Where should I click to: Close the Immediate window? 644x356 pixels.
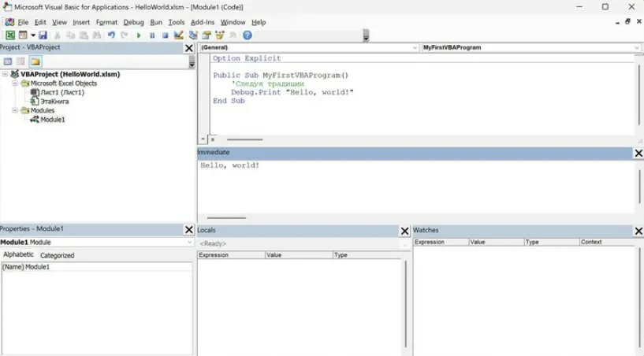(x=638, y=153)
